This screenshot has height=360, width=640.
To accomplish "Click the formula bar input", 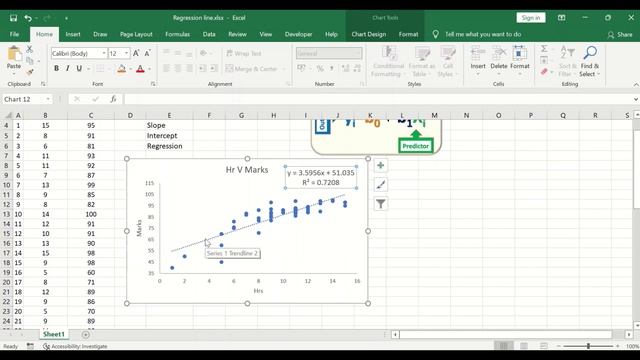I will coord(378,99).
